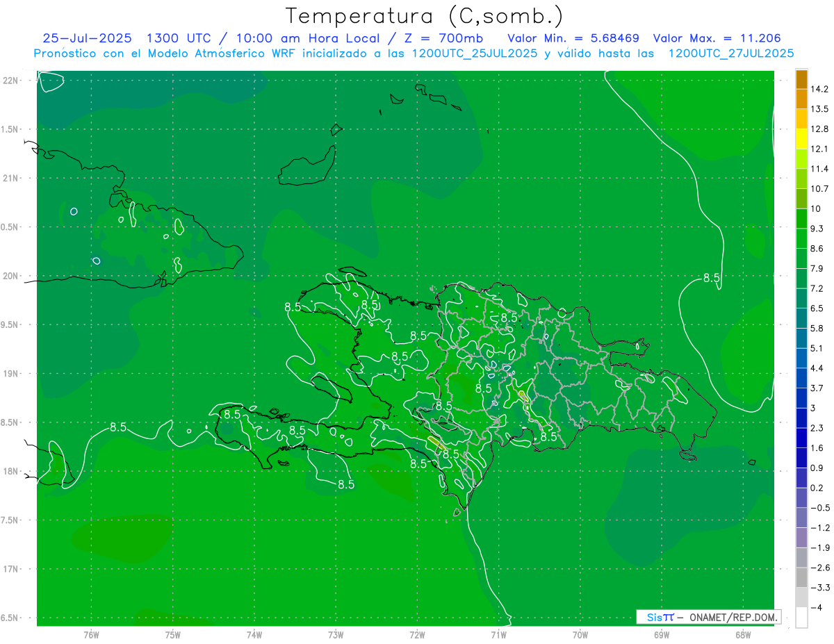Click the "5.1" colorbar label
This screenshot has width=834, height=644.
(x=817, y=348)
